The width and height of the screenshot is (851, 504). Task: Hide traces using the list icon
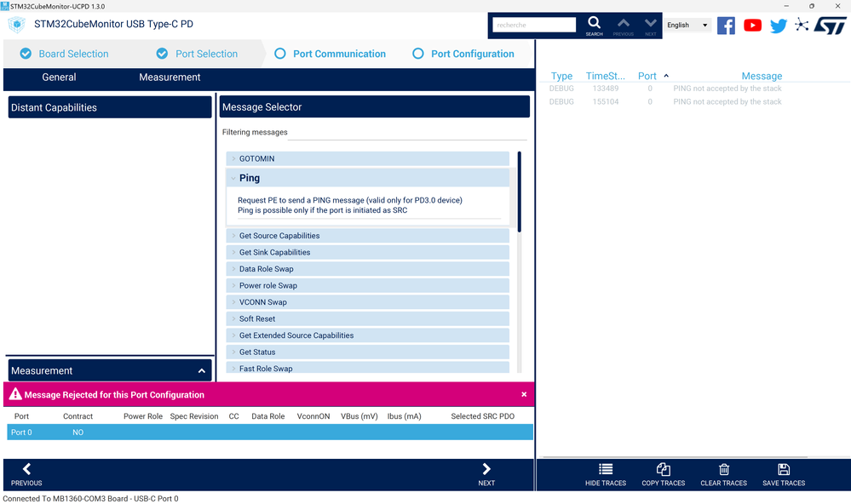point(606,469)
